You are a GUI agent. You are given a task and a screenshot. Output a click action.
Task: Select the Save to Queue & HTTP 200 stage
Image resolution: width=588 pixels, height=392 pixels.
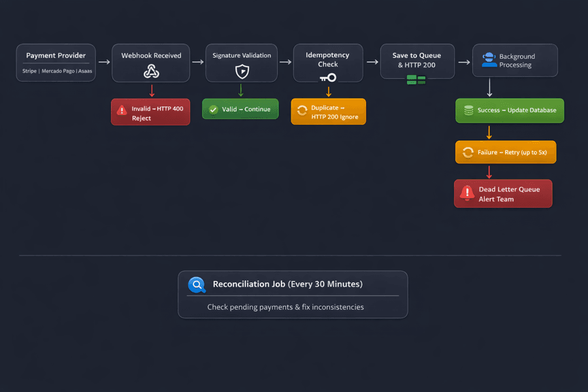pos(417,62)
